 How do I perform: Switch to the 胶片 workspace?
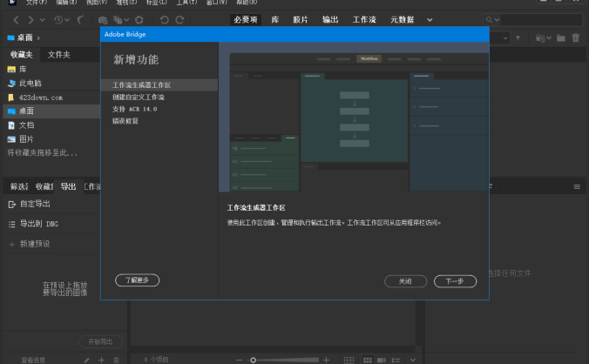[301, 20]
